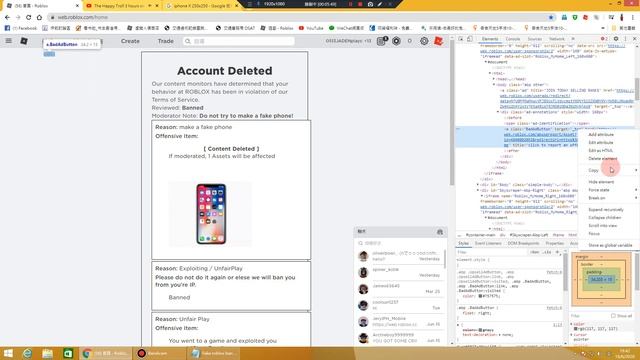Choose Scroll into view from the context menu
Screen dimensions: 640x360
pos(602,225)
